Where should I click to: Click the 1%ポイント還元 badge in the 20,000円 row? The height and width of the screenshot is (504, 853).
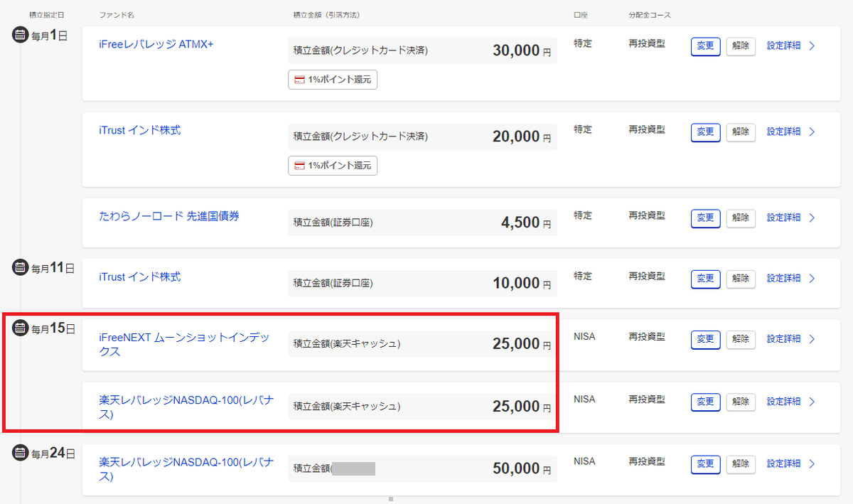pyautogui.click(x=333, y=166)
